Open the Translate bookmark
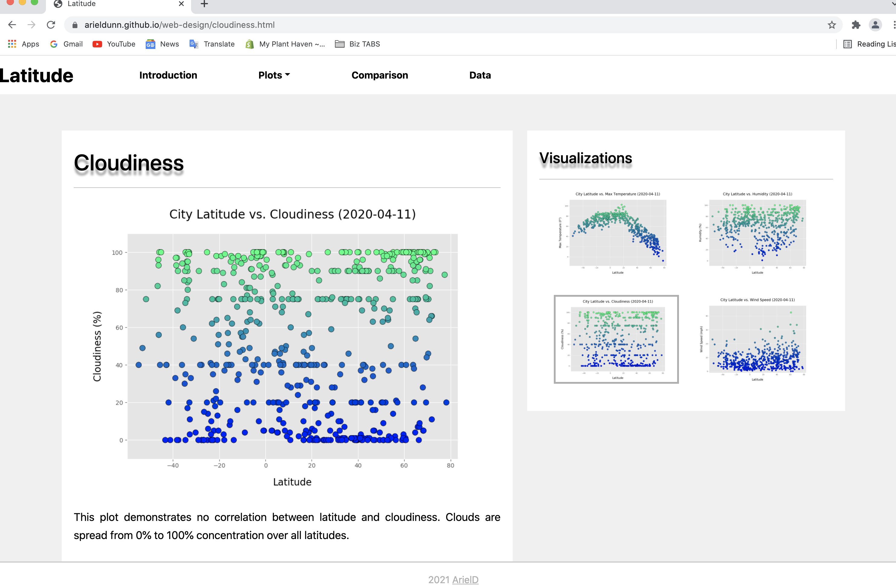896x588 pixels. 212,44
